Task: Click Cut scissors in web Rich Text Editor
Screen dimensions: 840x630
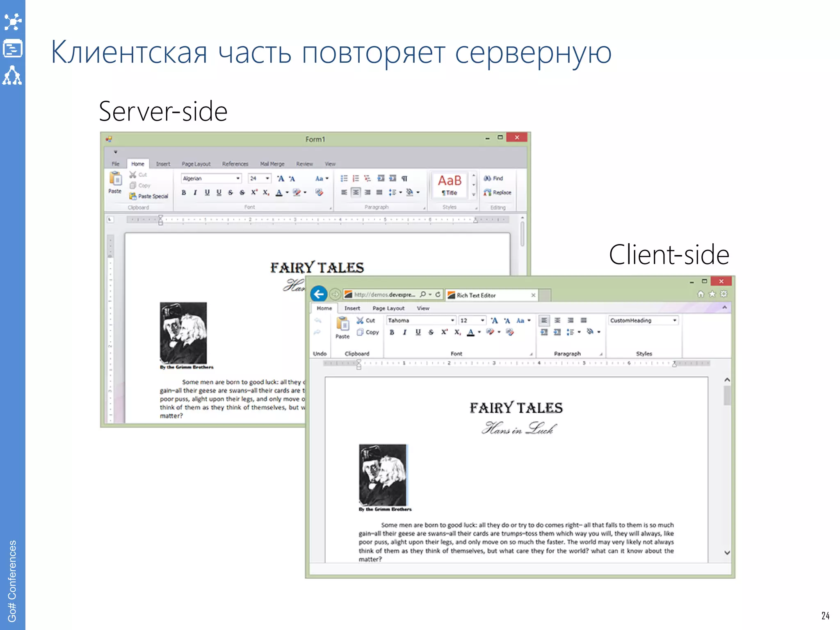Action: click(x=360, y=320)
